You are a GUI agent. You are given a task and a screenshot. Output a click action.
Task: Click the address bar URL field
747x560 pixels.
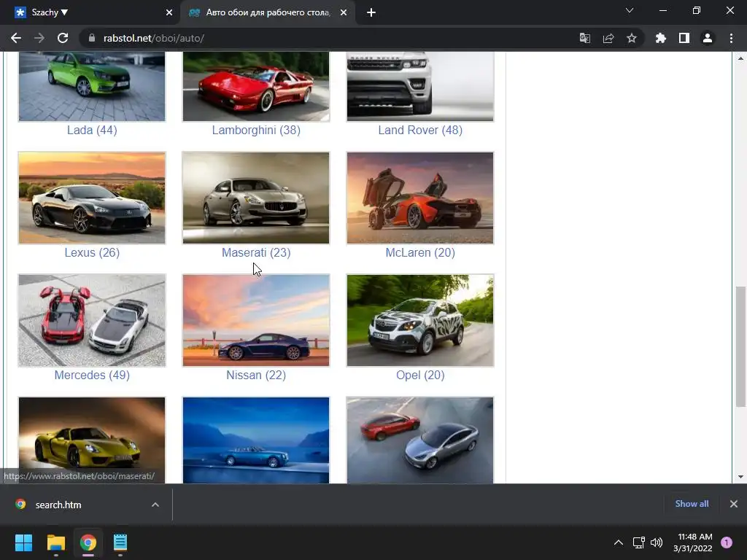pos(329,38)
